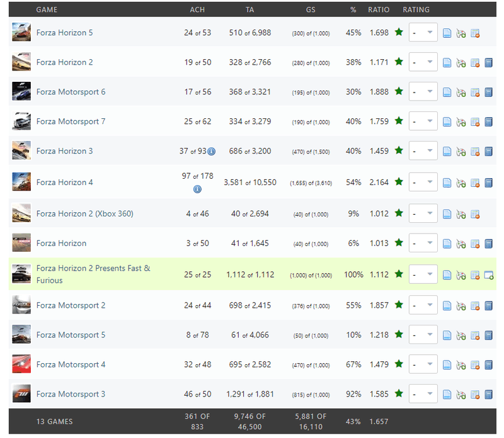Viewport: 504px width, 438px height.
Task: Toggle the green star for Forza Horizon 2
Action: (x=399, y=61)
